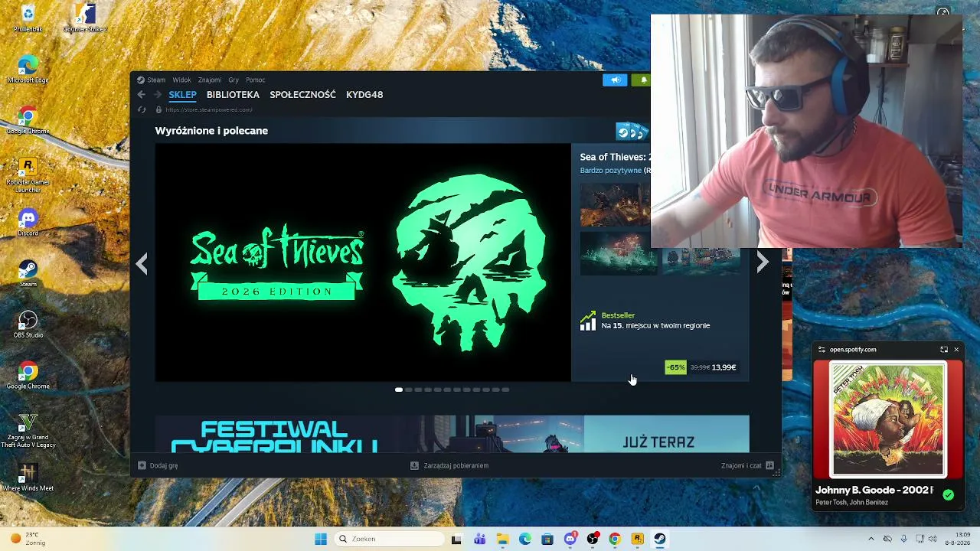The width and height of the screenshot is (980, 551).
Task: Open the Sea of Thieves 2026 Edition banner
Action: click(x=363, y=262)
